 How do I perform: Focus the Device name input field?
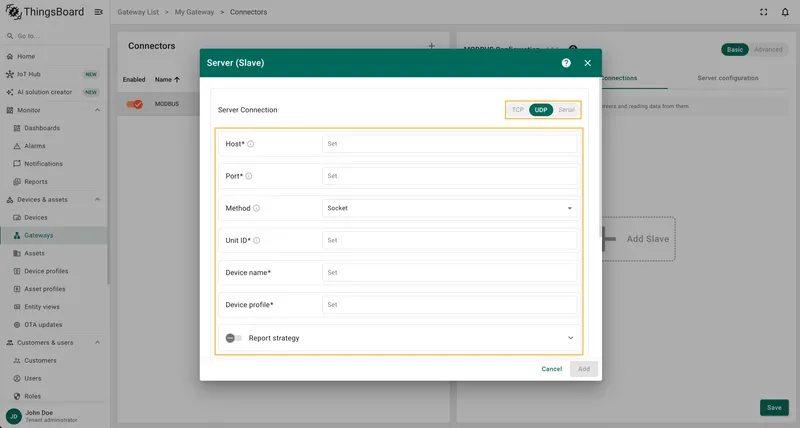click(x=449, y=272)
